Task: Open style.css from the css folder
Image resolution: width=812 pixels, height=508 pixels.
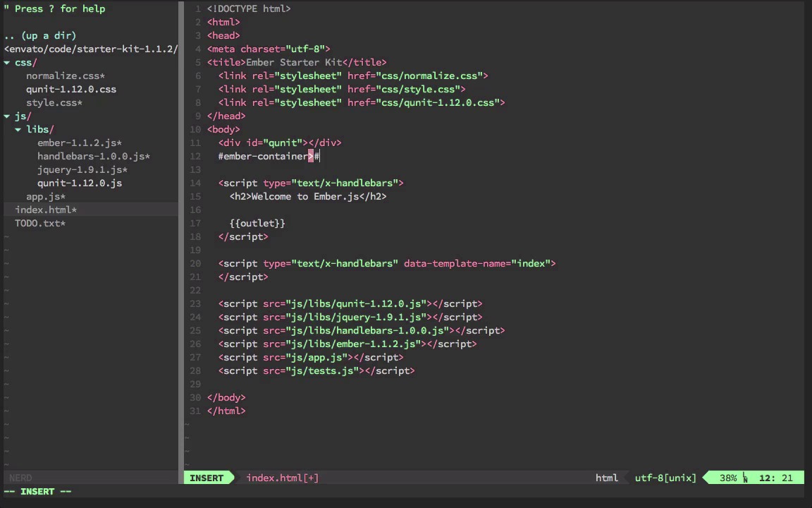Action: click(x=54, y=102)
